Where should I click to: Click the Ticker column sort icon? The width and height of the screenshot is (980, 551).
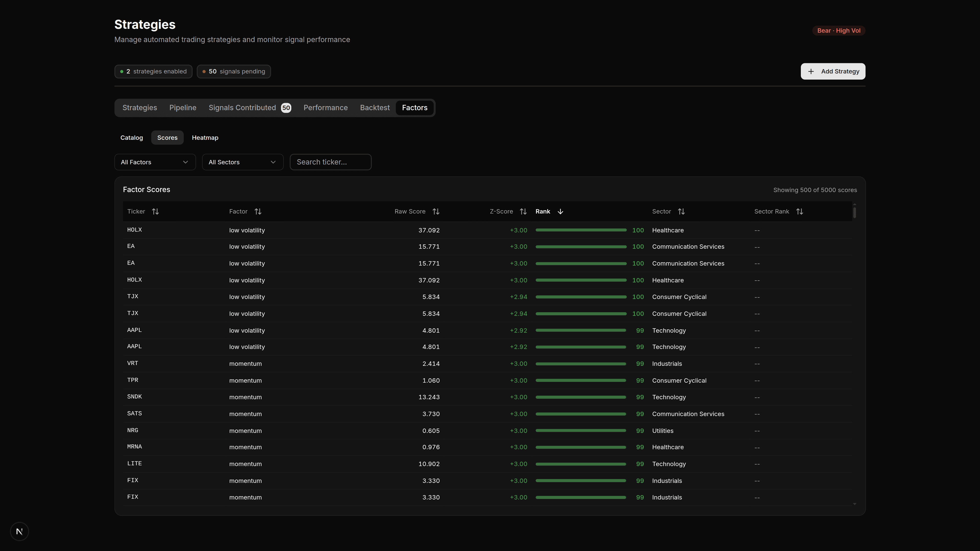point(155,211)
